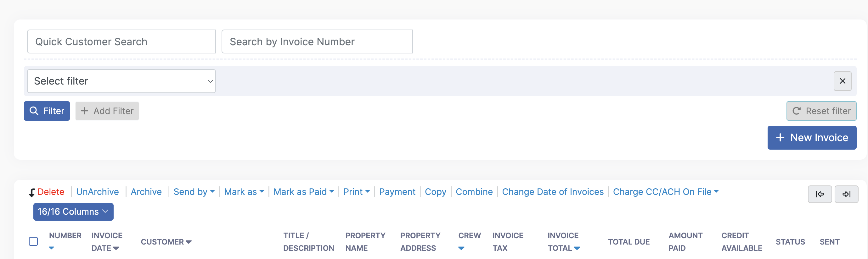Click the Reset filter refresh button
The height and width of the screenshot is (259, 868).
(821, 111)
